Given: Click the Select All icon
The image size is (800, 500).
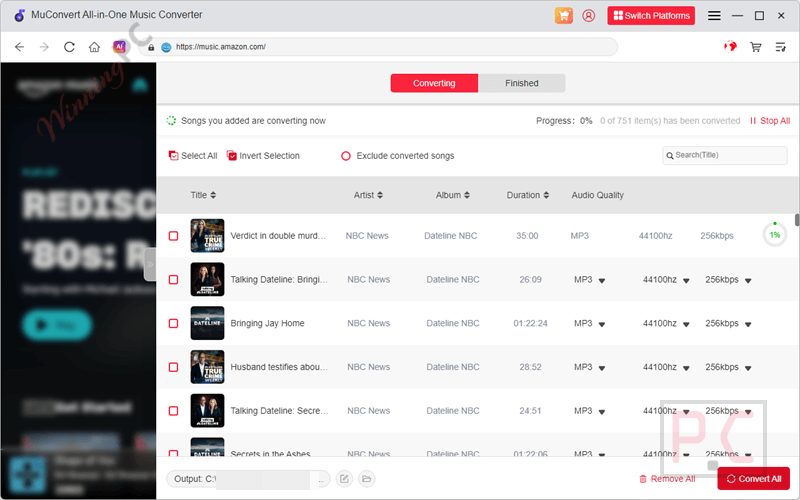Looking at the screenshot, I should tap(173, 156).
